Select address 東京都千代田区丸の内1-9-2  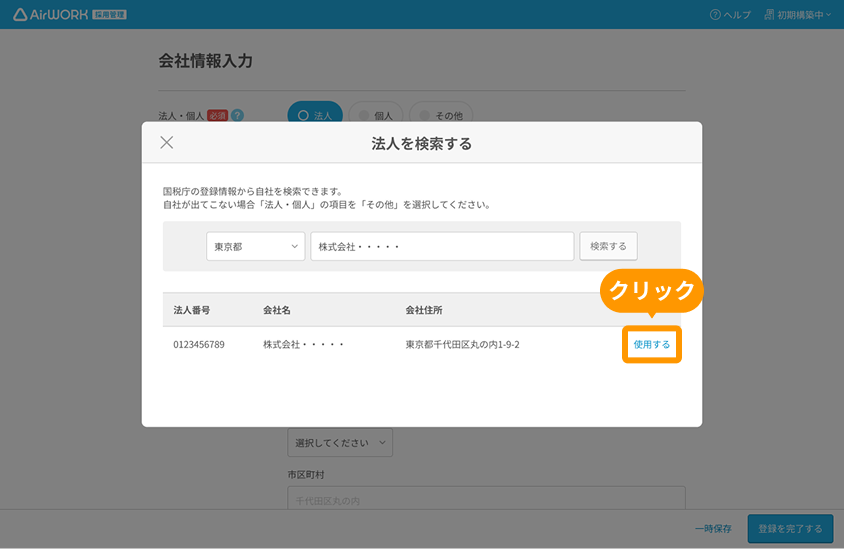[462, 344]
